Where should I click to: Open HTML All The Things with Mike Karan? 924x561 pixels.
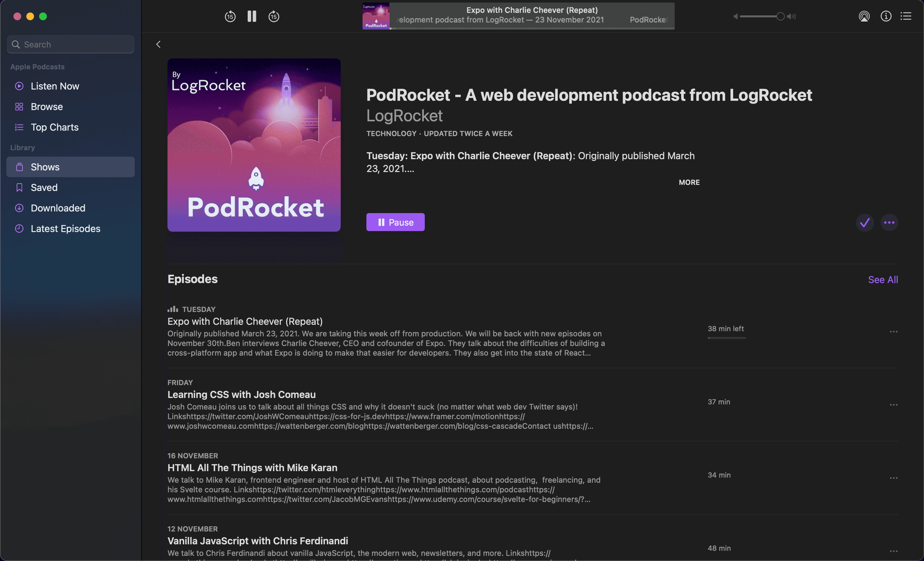[x=252, y=468]
